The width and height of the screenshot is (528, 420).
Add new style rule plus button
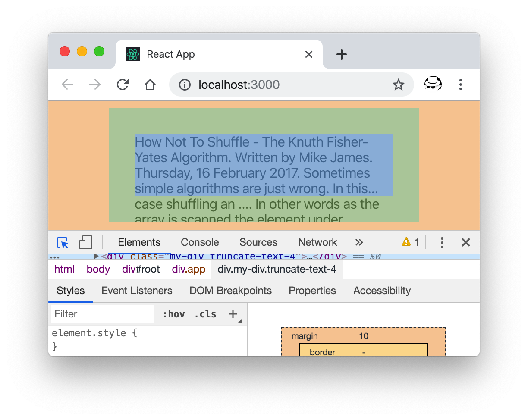[x=233, y=314]
